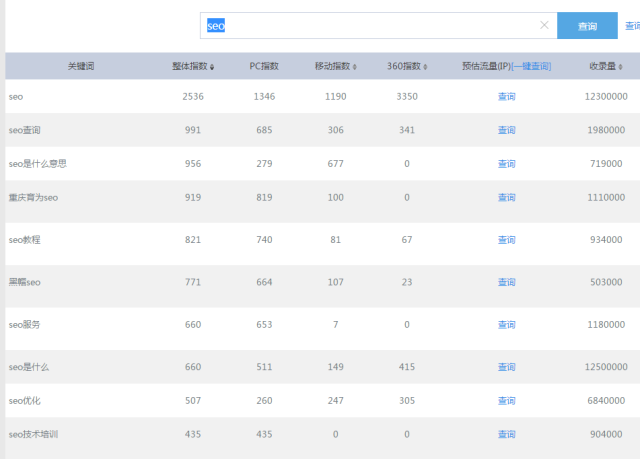This screenshot has width=640, height=459.
Task: Select keyword seo查询
Action: point(24,130)
